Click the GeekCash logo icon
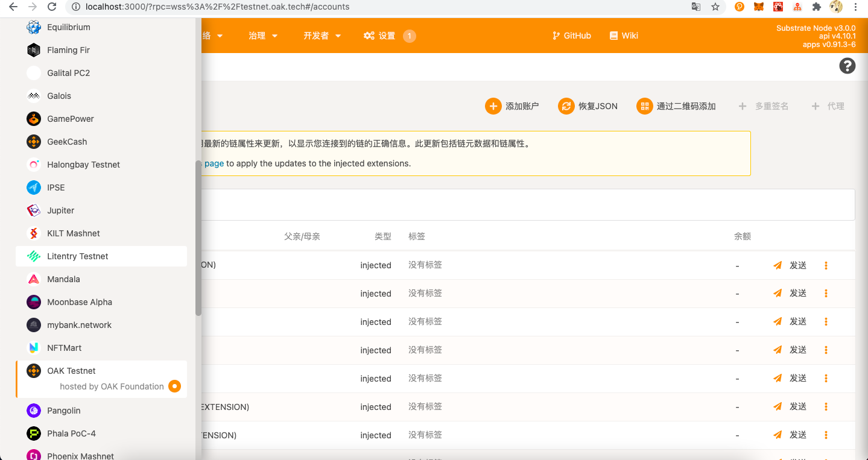The height and width of the screenshot is (460, 868). click(x=34, y=142)
